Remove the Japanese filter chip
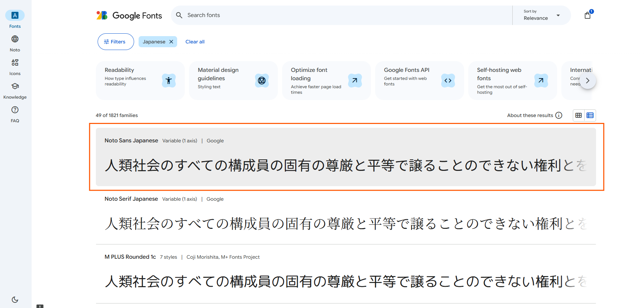This screenshot has height=308, width=644. 171,42
